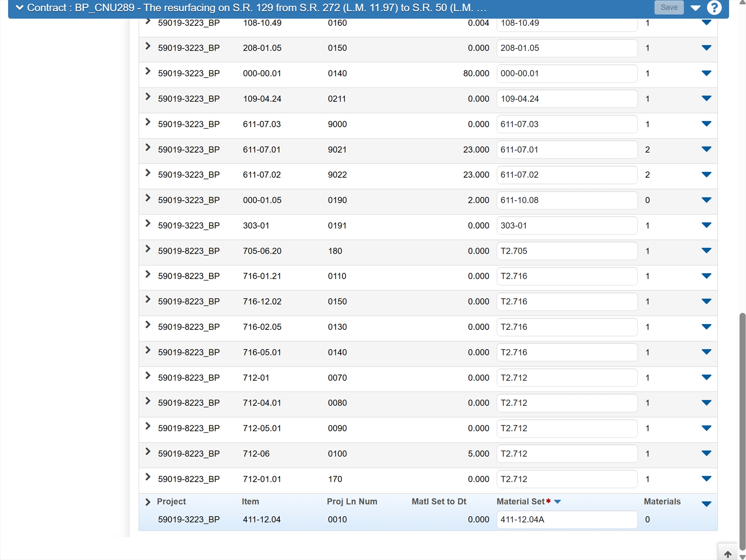Screen dimensions: 746x560
Task: Open row actions menu for item 109-04.24
Action: point(706,98)
